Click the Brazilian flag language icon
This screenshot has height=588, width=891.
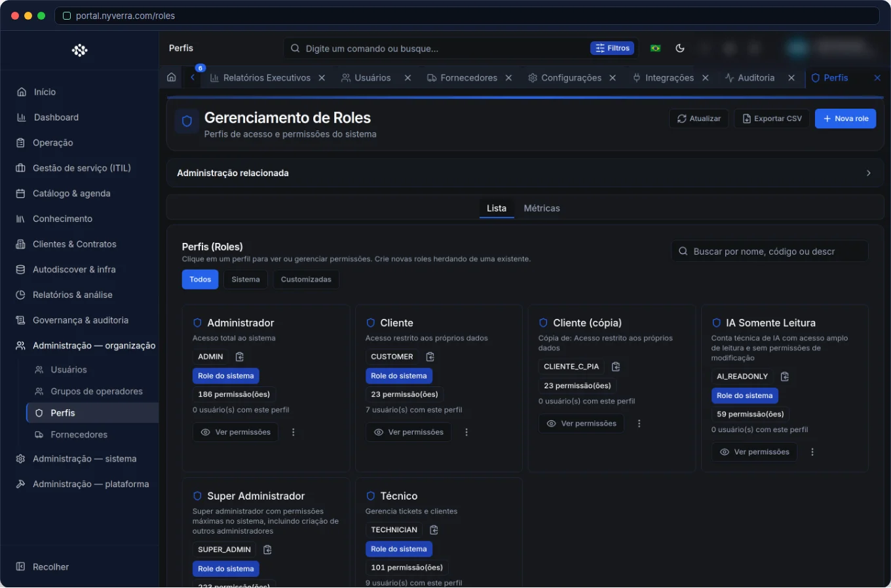pyautogui.click(x=655, y=48)
